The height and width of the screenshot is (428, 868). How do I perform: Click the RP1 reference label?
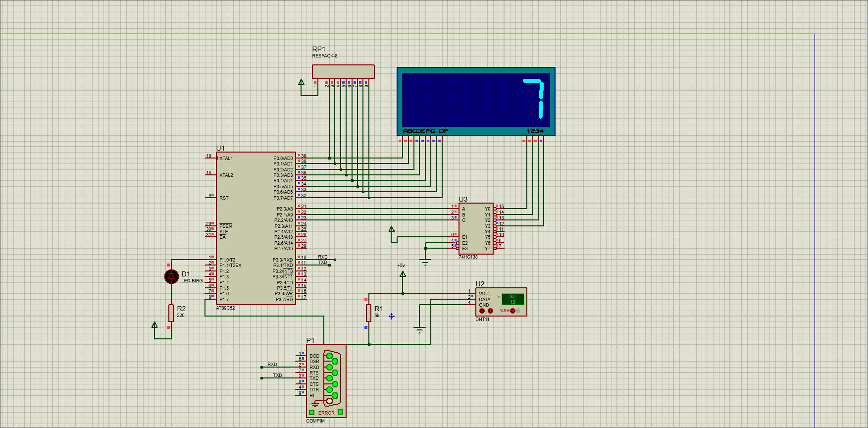coord(319,49)
